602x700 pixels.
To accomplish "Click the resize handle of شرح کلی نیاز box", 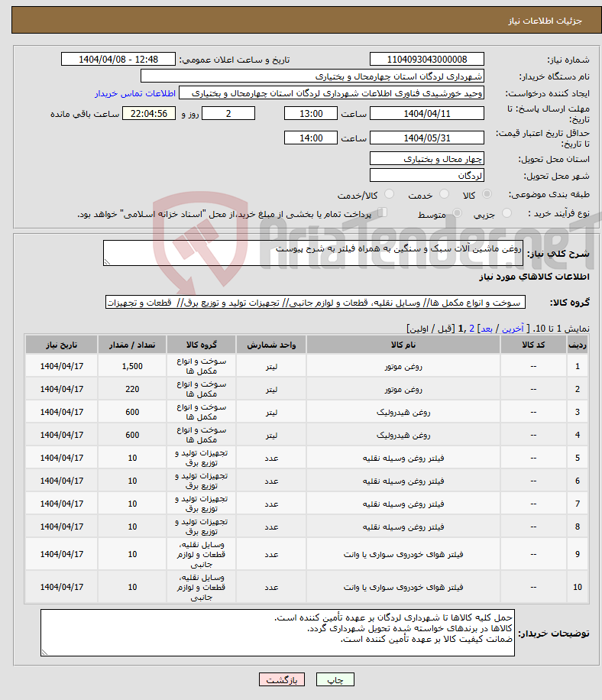I will (x=107, y=262).
